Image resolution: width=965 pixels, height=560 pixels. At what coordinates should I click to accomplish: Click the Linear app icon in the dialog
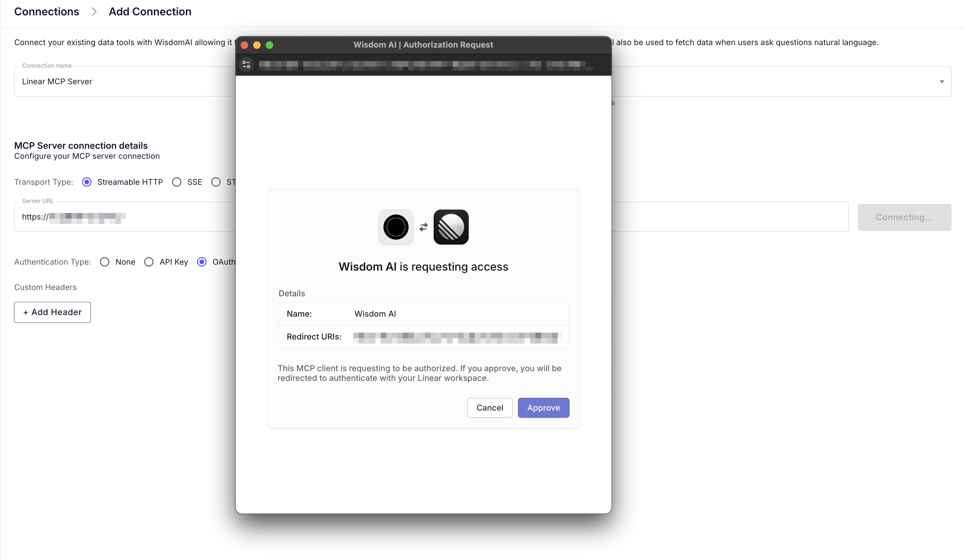[x=451, y=227]
